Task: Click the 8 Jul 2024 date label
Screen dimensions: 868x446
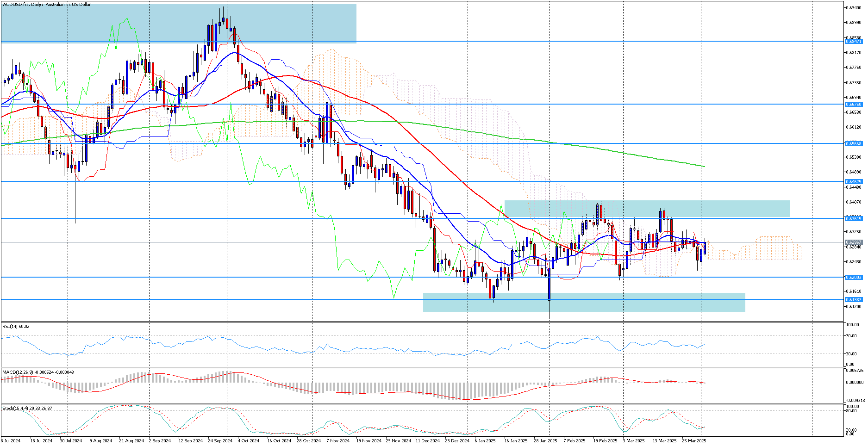Action: tap(11, 440)
